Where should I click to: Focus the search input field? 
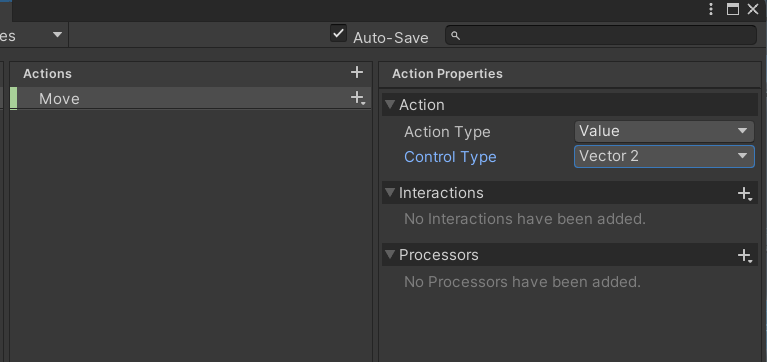[x=601, y=36]
